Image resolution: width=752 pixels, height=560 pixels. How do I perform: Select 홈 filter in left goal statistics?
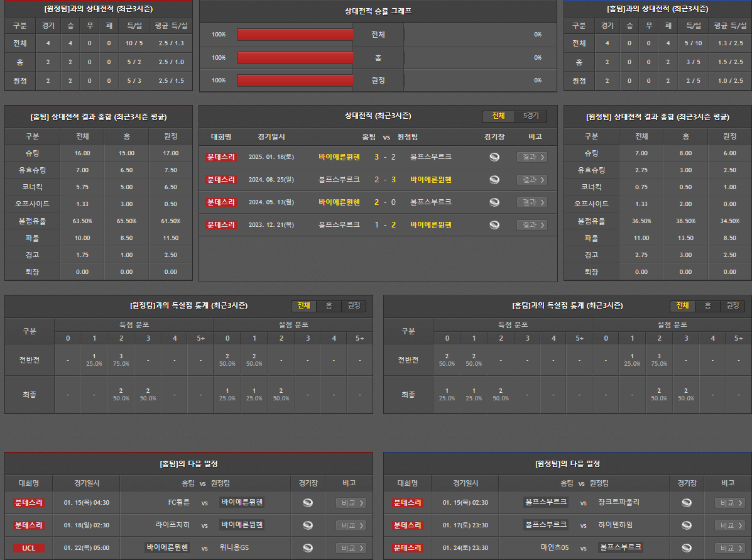(329, 306)
